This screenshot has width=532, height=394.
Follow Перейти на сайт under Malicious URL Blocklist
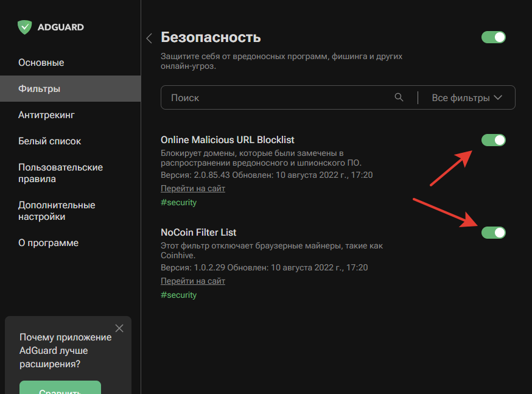click(193, 188)
